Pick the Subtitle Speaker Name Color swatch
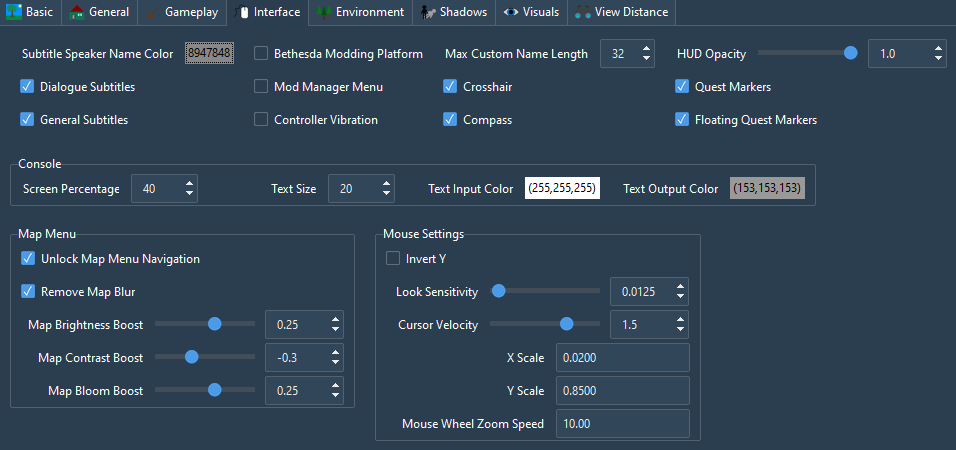The image size is (956, 450). (209, 54)
